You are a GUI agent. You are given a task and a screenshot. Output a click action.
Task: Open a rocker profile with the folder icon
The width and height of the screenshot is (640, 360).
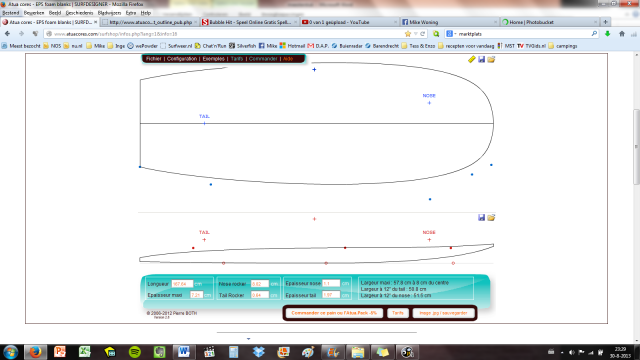(491, 218)
